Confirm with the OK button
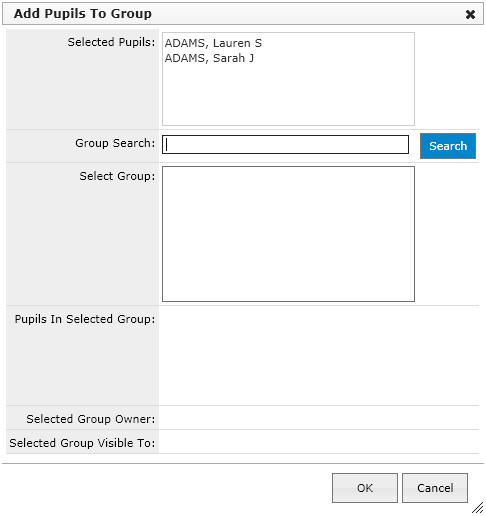 [x=365, y=488]
